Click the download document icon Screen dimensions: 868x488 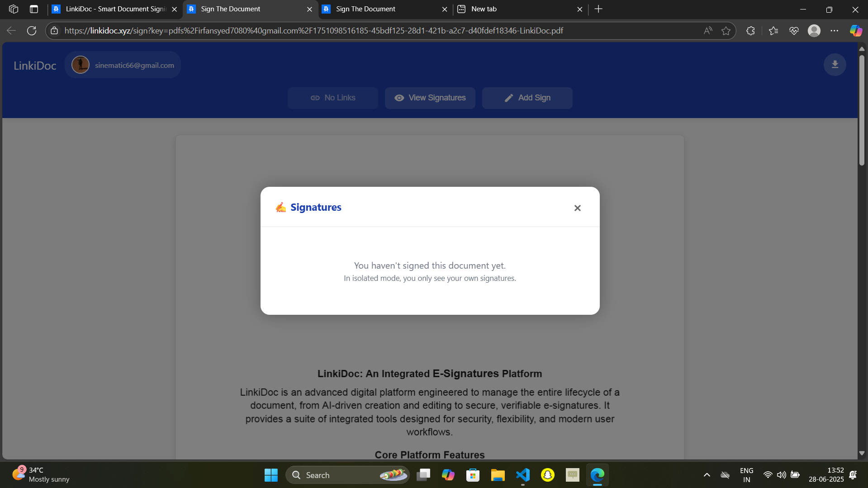[835, 65]
